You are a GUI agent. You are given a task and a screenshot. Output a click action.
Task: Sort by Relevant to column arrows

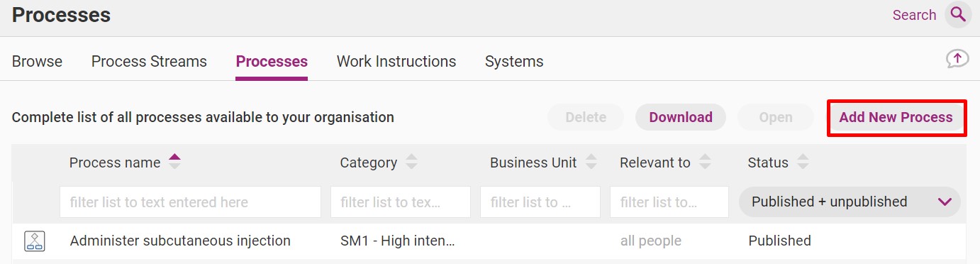point(705,162)
